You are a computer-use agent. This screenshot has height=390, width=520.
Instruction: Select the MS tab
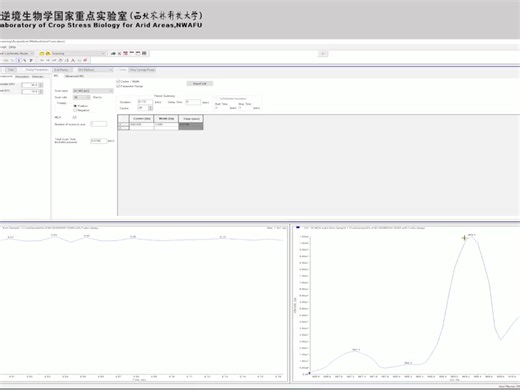(x=56, y=76)
